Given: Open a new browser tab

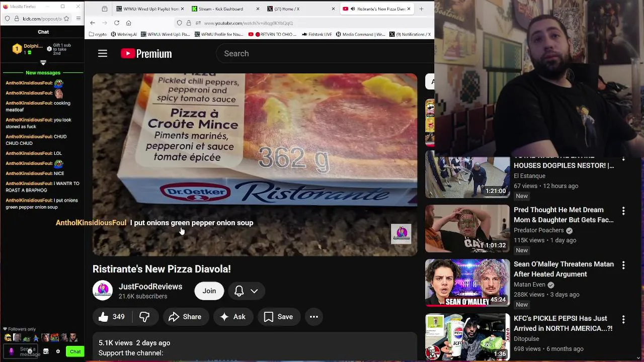Looking at the screenshot, I should pos(422,9).
